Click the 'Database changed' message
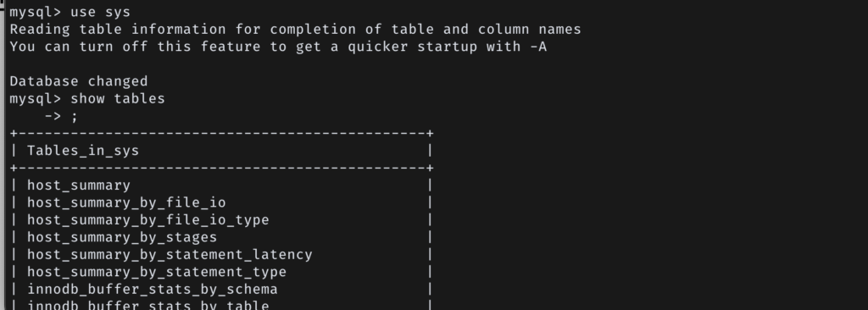This screenshot has height=310, width=868. pos(79,81)
